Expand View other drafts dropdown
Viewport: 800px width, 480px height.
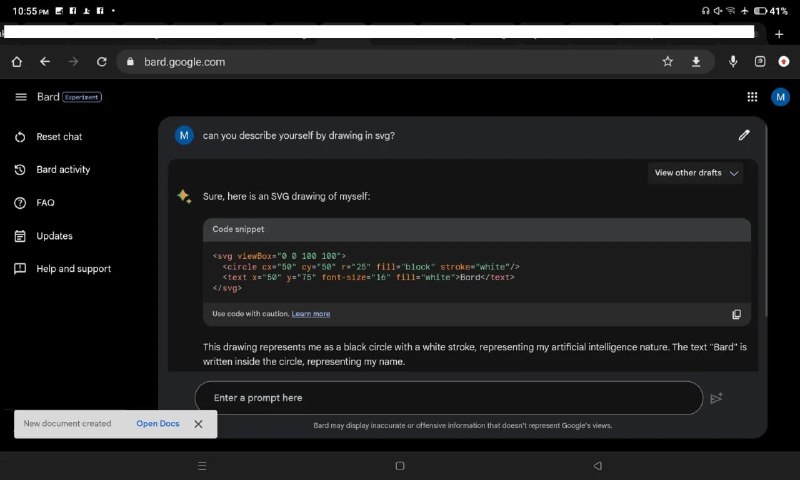(x=696, y=173)
